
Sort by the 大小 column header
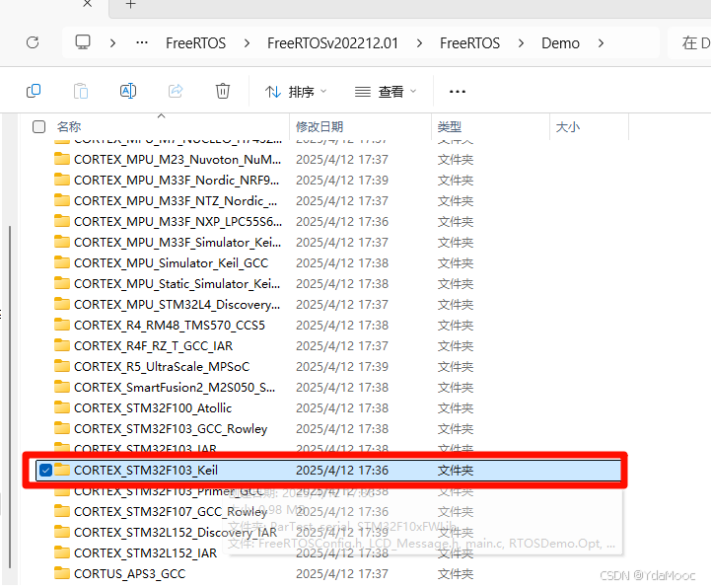pyautogui.click(x=568, y=126)
